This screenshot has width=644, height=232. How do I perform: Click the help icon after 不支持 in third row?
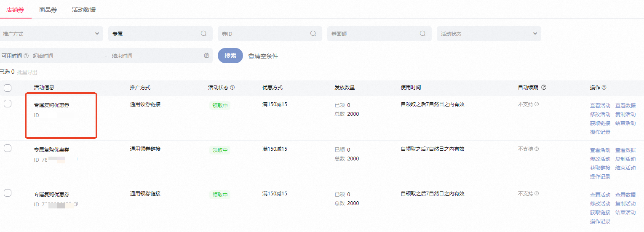click(537, 193)
